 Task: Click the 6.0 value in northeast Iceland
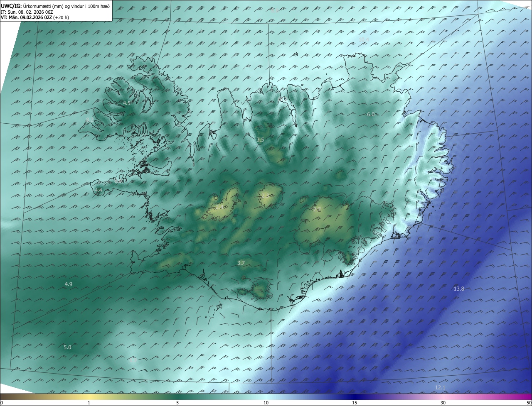pyautogui.click(x=371, y=114)
